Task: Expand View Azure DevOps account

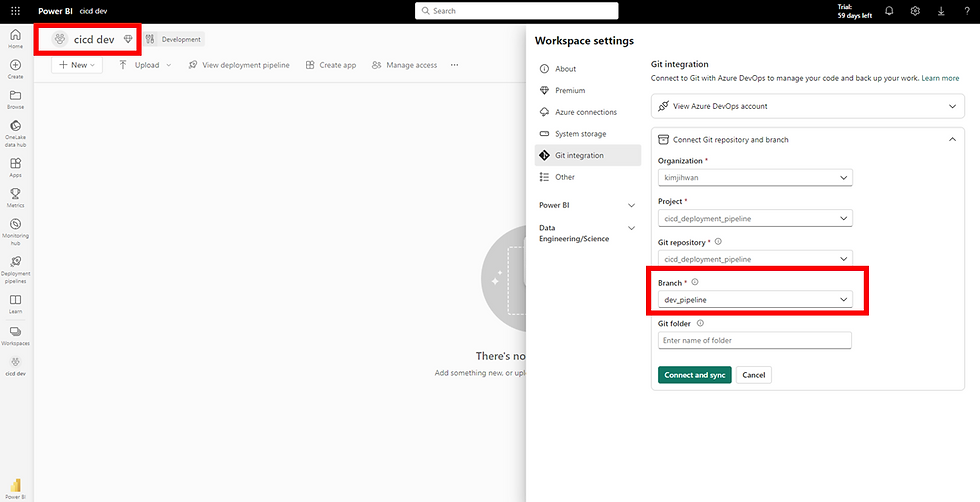Action: (808, 106)
